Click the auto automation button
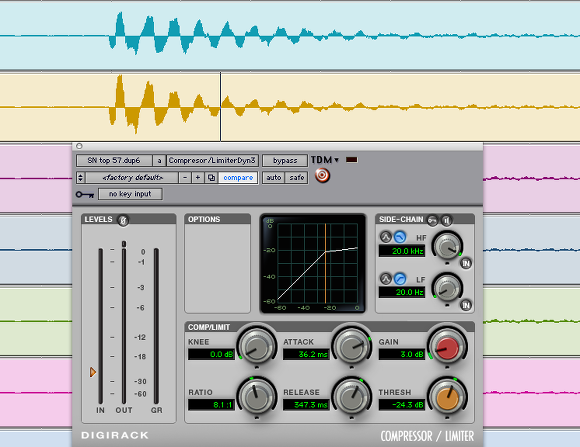 (274, 178)
